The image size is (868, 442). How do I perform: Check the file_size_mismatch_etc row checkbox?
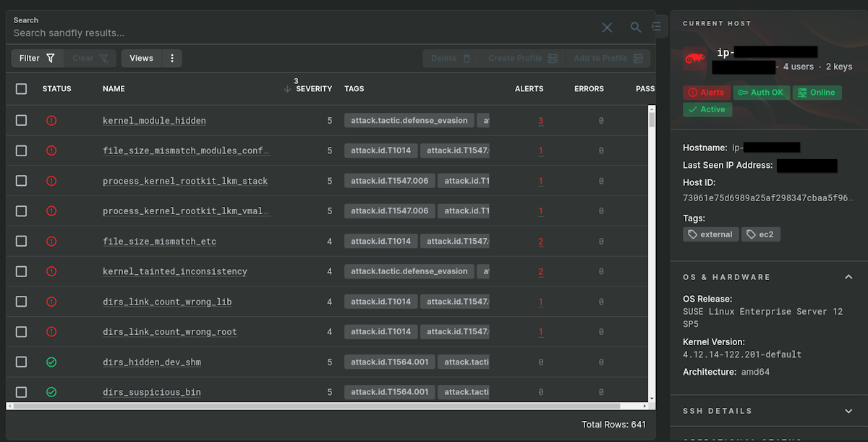tap(21, 241)
